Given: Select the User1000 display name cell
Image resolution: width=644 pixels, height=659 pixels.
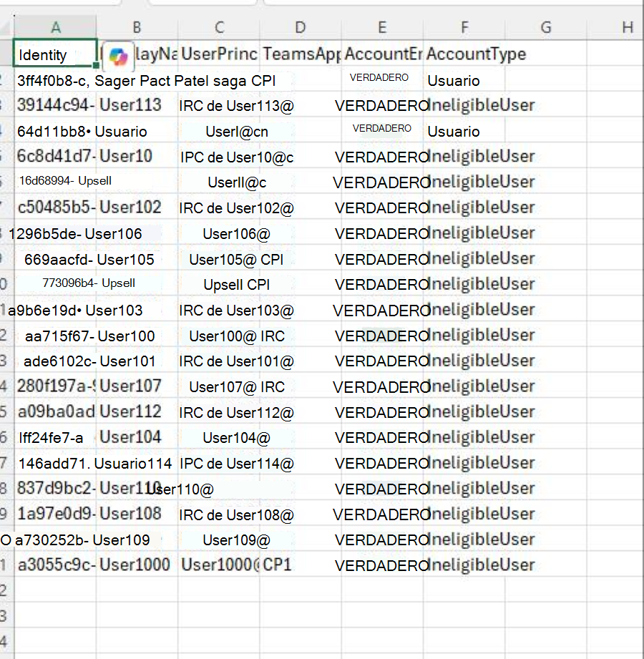Looking at the screenshot, I should (x=137, y=564).
